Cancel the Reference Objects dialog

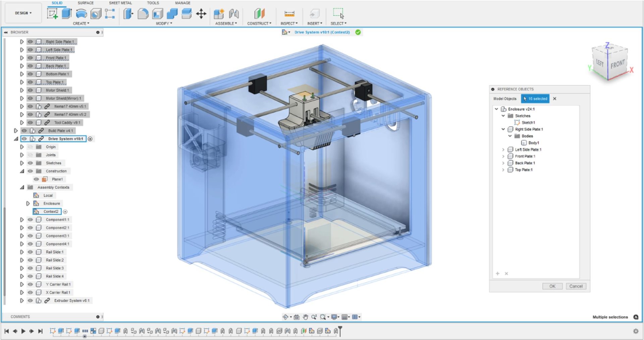(x=576, y=286)
